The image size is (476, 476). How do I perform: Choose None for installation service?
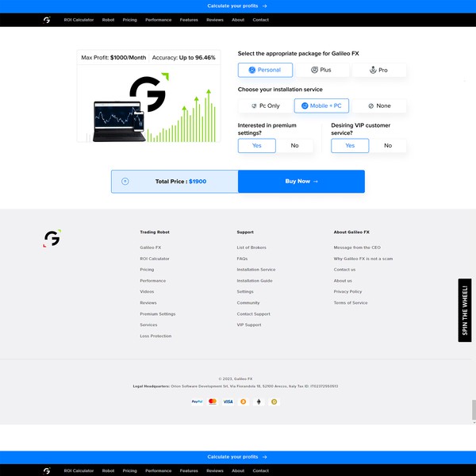379,106
